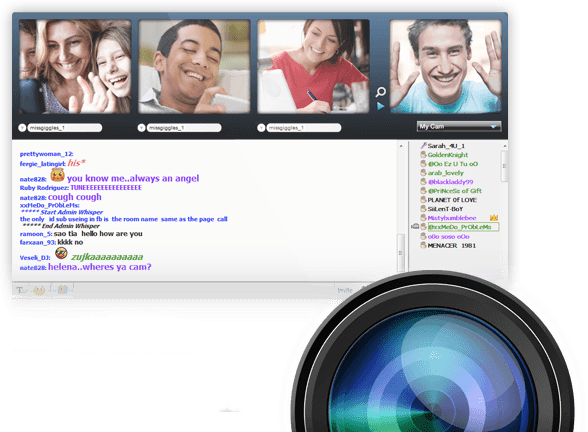588x432 pixels.
Task: Click the missgiggles_1 name field under red-shirt woman
Action: (304, 128)
